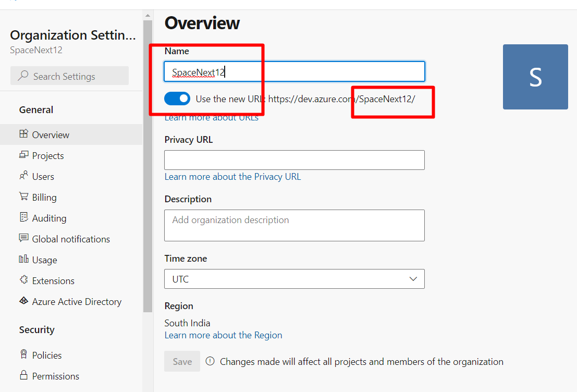The height and width of the screenshot is (392, 577).
Task: Open Policies under Security
Action: point(71,355)
